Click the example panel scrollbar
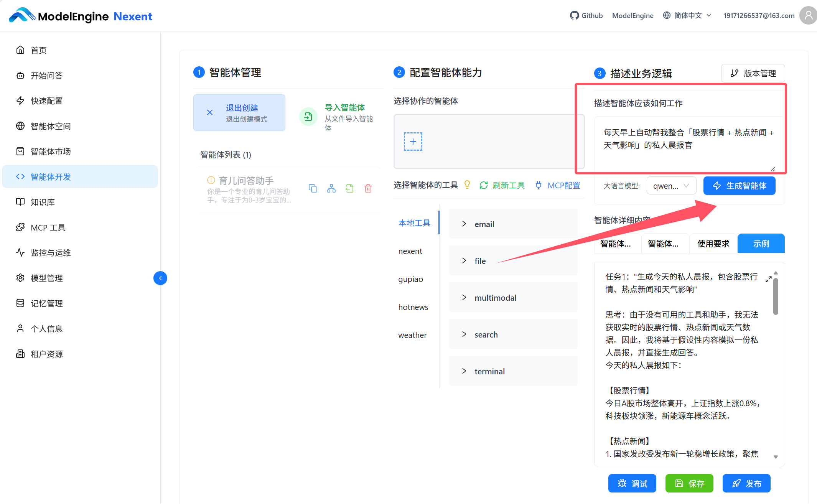817x504 pixels. (x=776, y=297)
